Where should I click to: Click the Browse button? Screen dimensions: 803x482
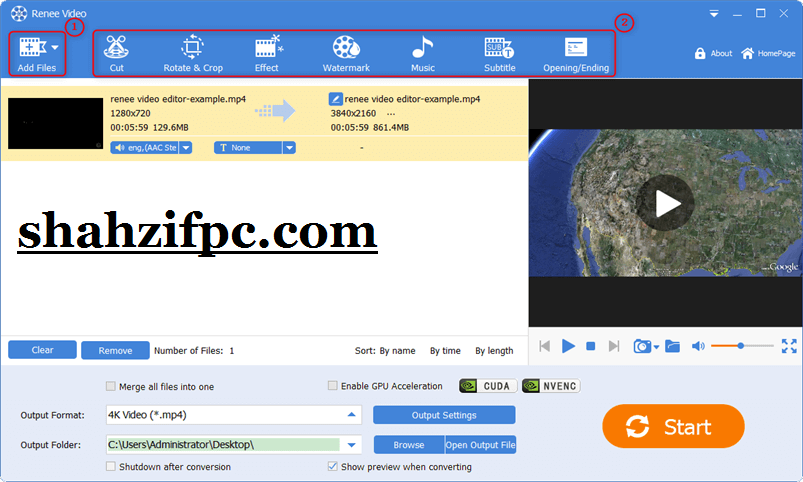(409, 445)
